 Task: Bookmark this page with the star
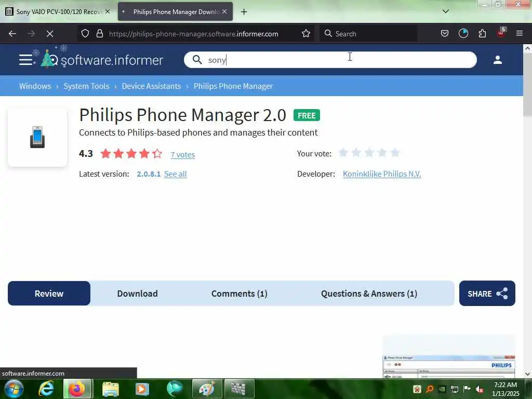tap(305, 34)
